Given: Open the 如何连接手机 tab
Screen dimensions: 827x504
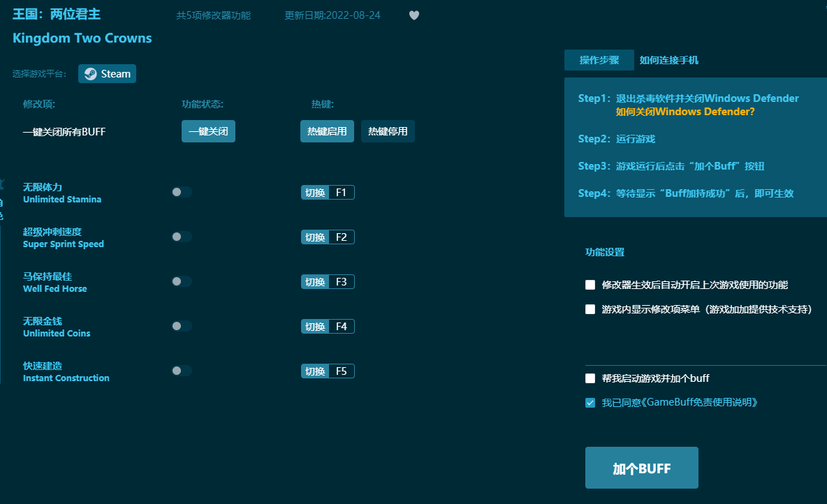Looking at the screenshot, I should [x=668, y=60].
